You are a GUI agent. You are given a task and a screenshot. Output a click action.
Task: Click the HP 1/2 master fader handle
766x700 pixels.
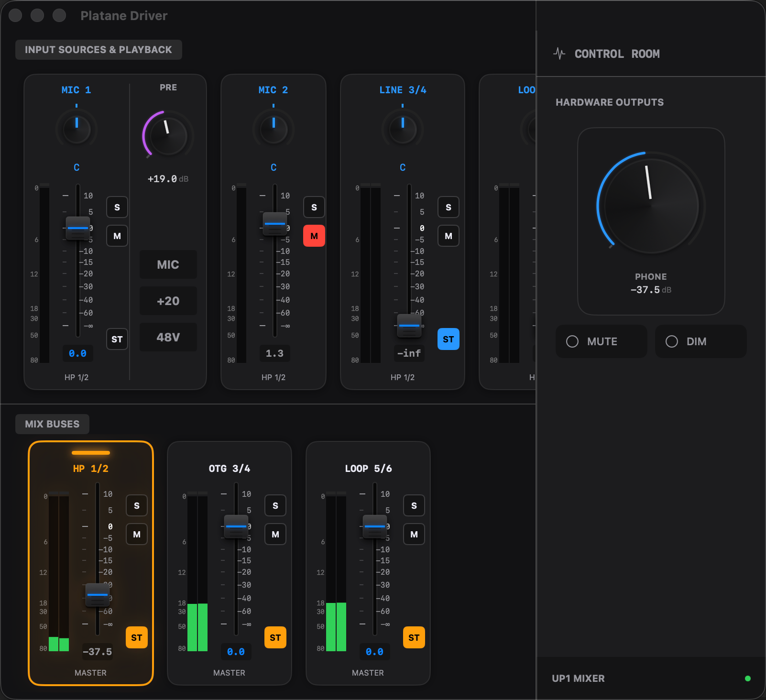coord(98,595)
